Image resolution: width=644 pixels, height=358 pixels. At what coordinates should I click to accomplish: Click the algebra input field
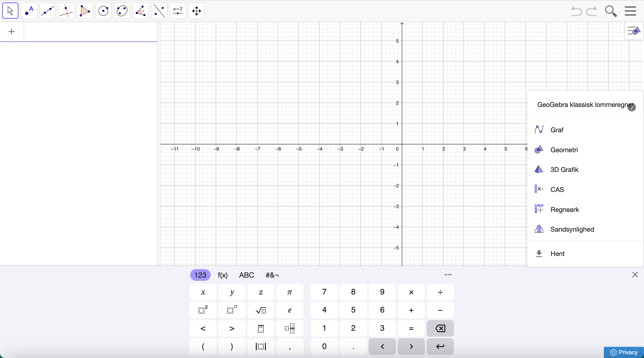(90, 32)
